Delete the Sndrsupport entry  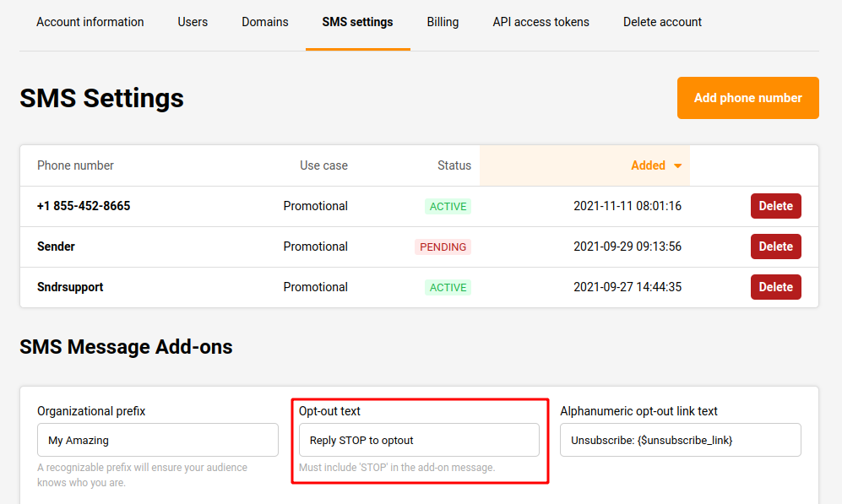(775, 287)
